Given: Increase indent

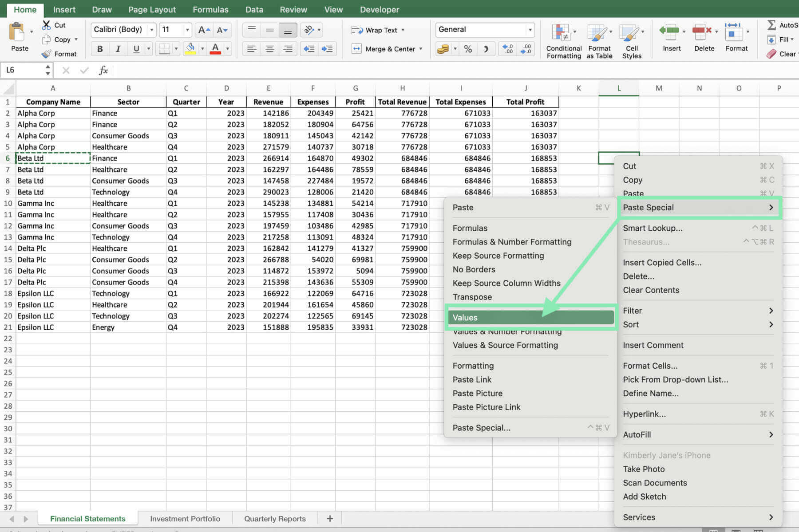Looking at the screenshot, I should 327,49.
